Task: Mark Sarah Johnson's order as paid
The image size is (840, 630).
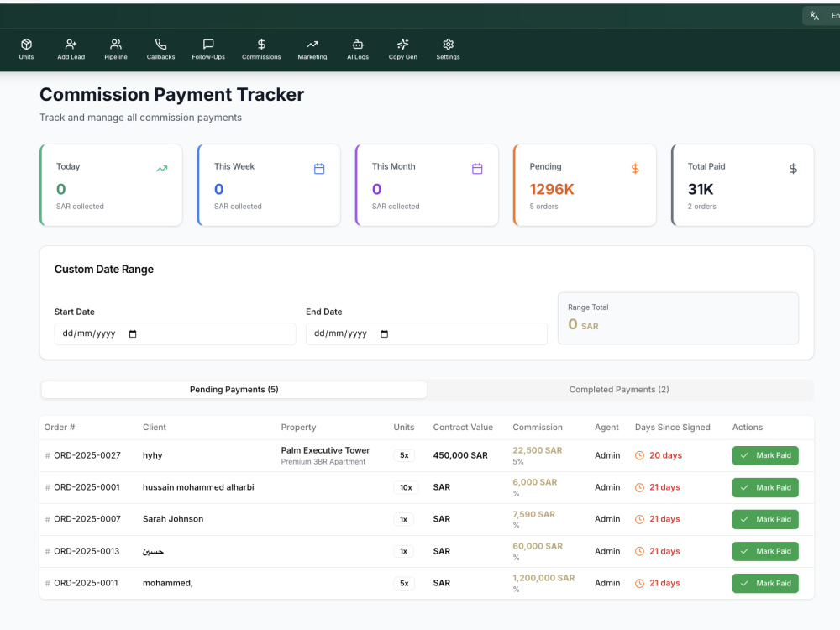Action: (765, 519)
